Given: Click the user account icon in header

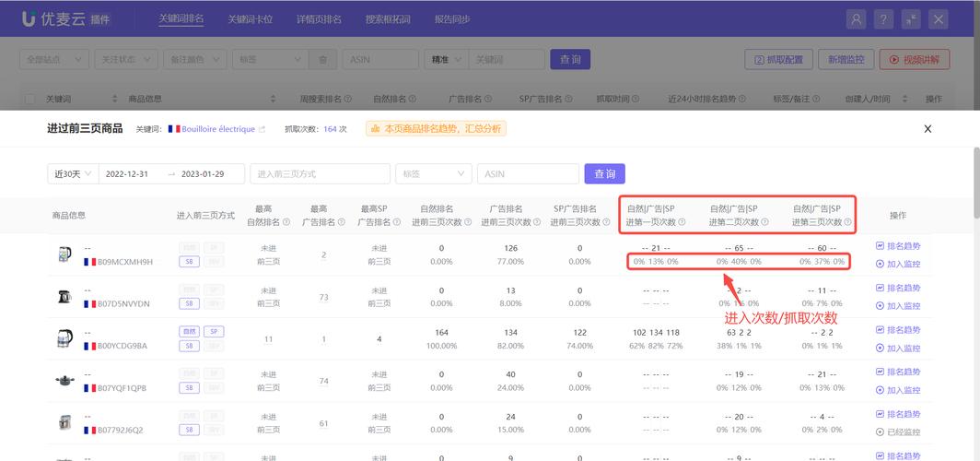Looking at the screenshot, I should click(x=857, y=18).
